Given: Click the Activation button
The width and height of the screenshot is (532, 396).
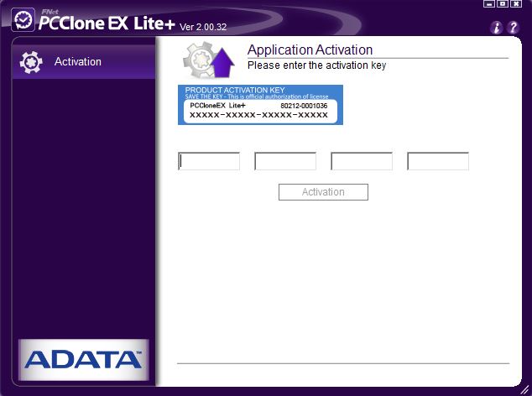Looking at the screenshot, I should [323, 192].
